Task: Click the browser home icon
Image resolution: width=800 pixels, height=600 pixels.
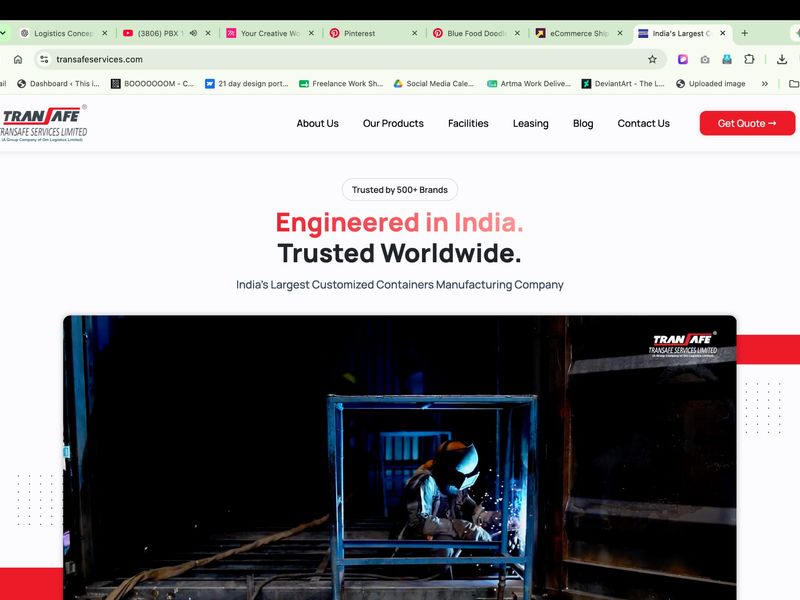Action: 18,60
